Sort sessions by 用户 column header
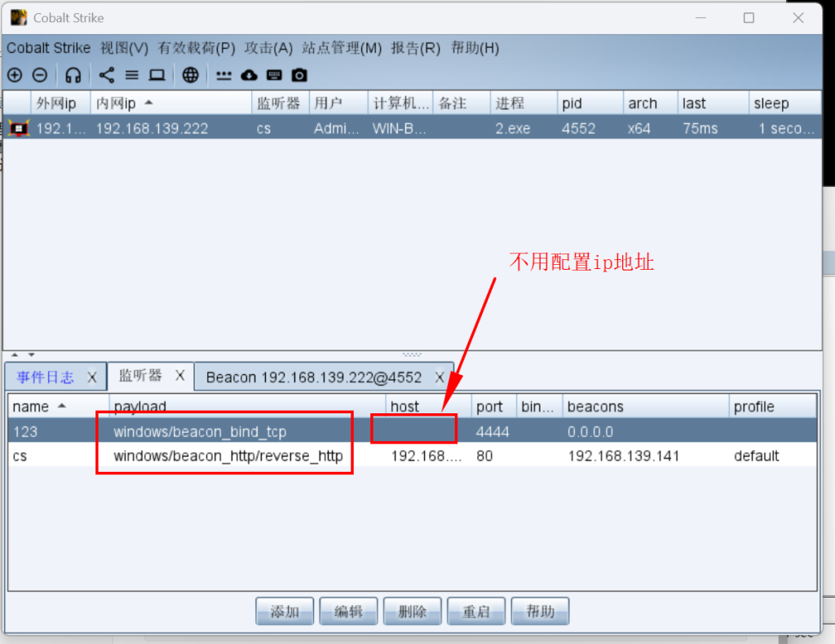Viewport: 835px width, 644px height. [x=338, y=103]
